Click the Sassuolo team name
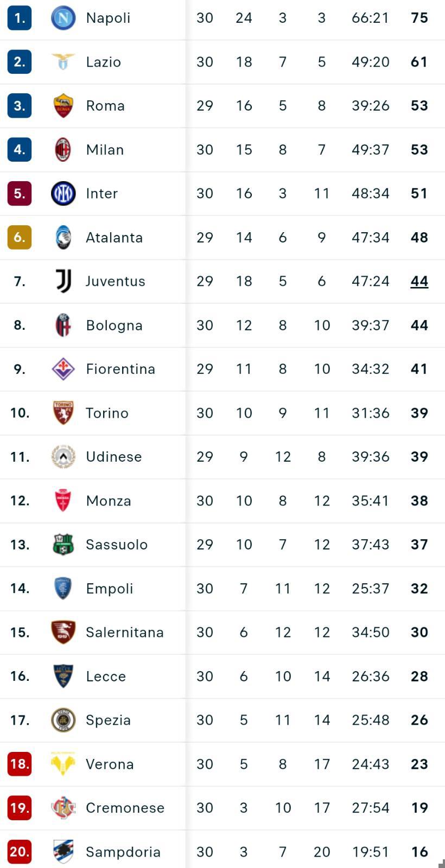The image size is (445, 868). [117, 545]
